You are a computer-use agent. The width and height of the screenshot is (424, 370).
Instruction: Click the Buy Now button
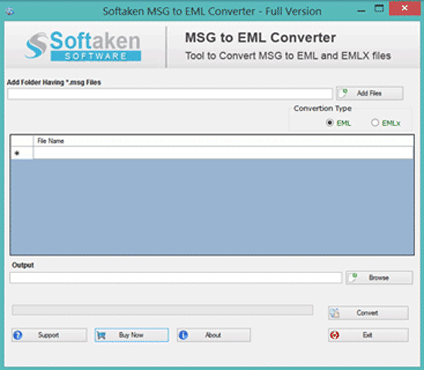click(x=132, y=335)
